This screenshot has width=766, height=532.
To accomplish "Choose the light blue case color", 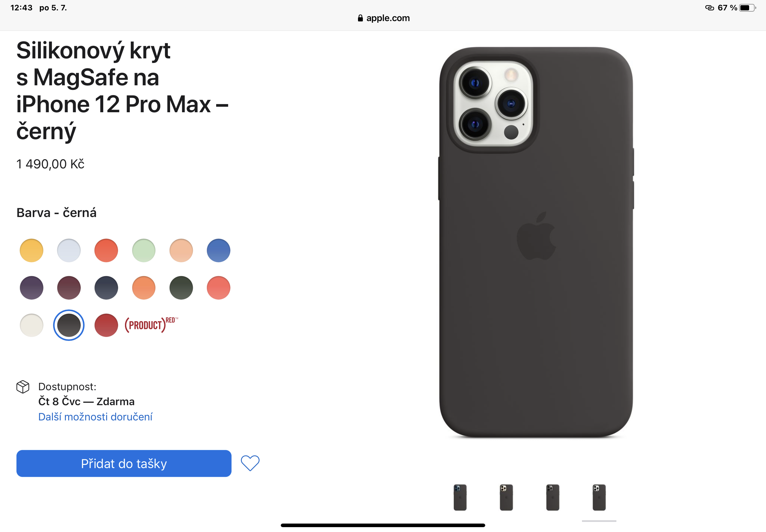I will [69, 250].
